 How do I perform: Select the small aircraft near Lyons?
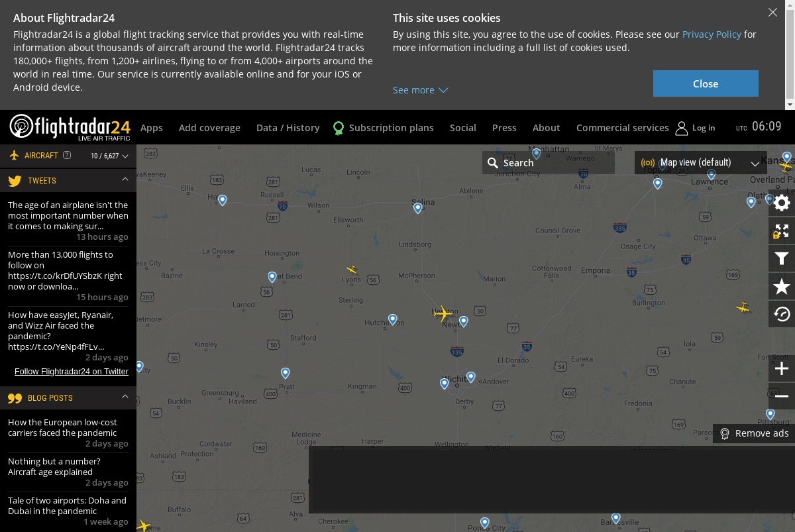point(352,270)
